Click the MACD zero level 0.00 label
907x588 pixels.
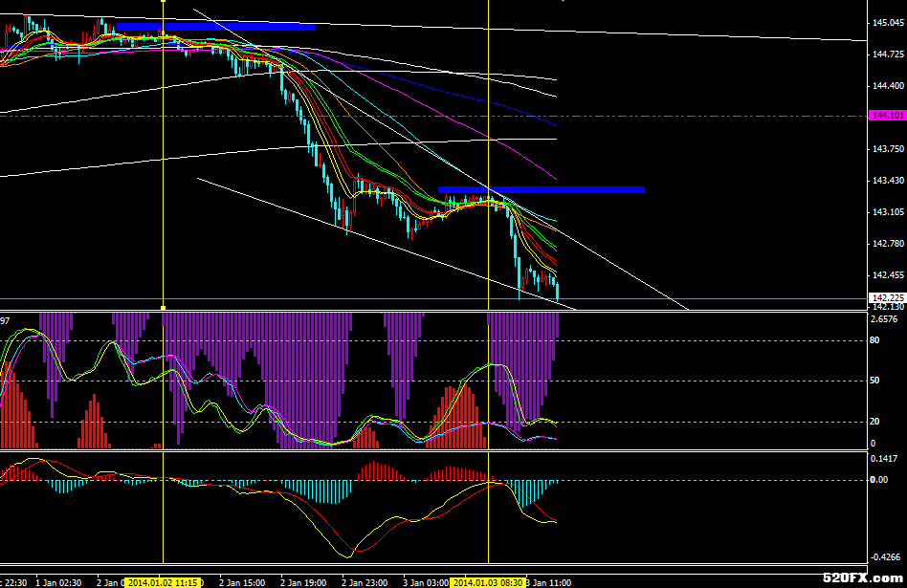tap(879, 479)
